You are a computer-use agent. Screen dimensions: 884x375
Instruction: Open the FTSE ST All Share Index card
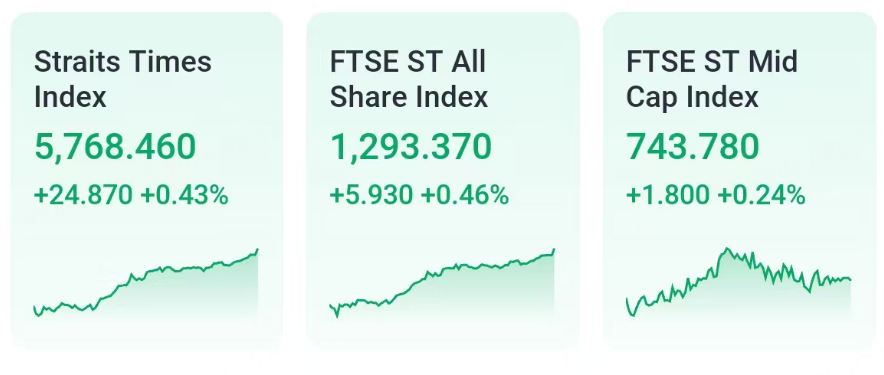[x=443, y=180]
